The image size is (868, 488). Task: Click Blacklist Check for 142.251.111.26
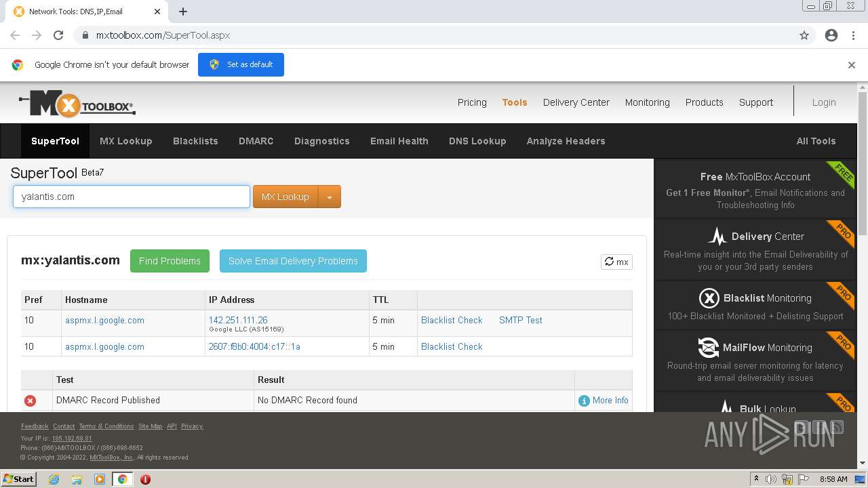pos(452,321)
